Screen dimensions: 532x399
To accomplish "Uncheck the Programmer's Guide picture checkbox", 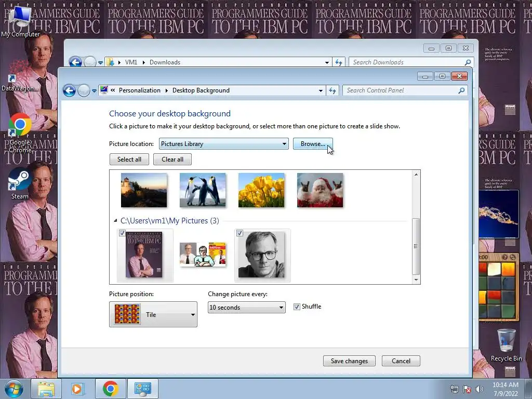I will pos(122,233).
